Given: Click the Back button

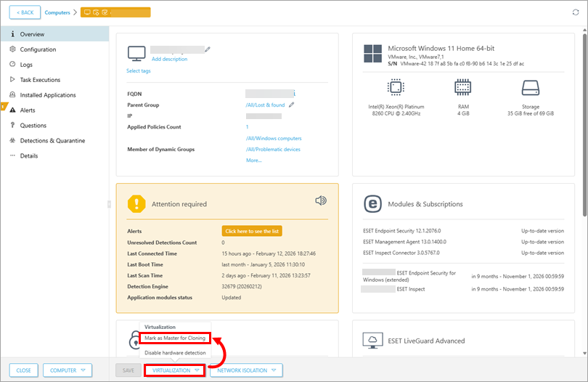Looking at the screenshot, I should (25, 12).
